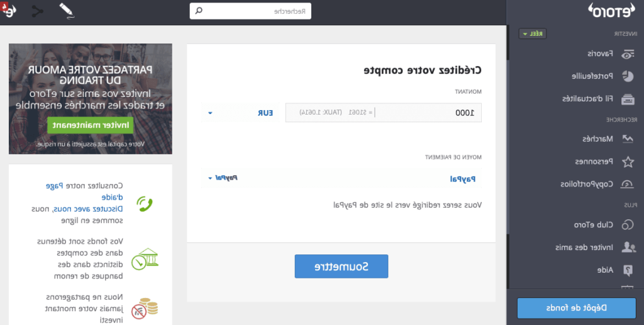Open the CopyPortfolios icon
644x325 pixels.
point(628,185)
